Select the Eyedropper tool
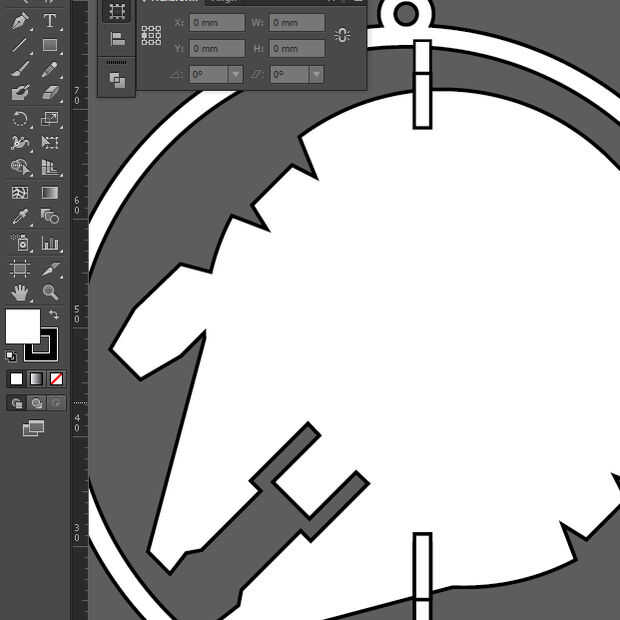This screenshot has height=620, width=620. [20, 216]
